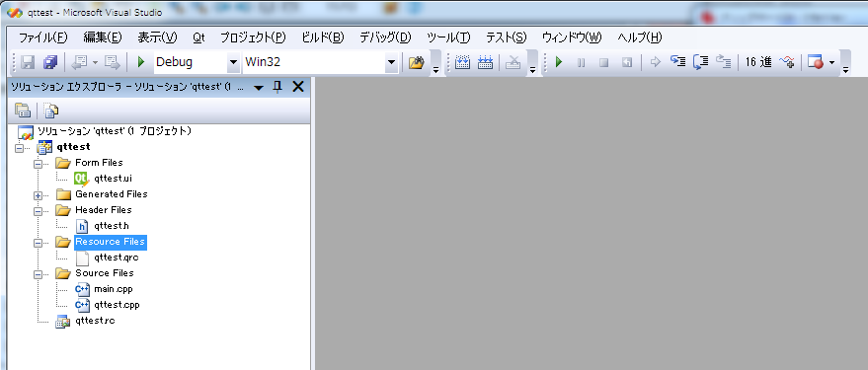Screen dimensions: 868x370
Task: Open the Breakpoints window dropdown arrow
Action: click(831, 62)
